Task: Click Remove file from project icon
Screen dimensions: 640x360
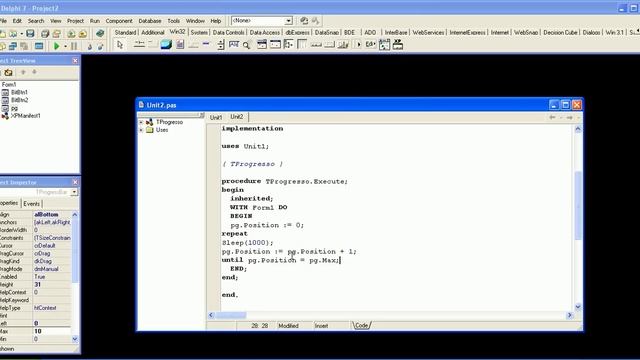Action: (x=82, y=33)
